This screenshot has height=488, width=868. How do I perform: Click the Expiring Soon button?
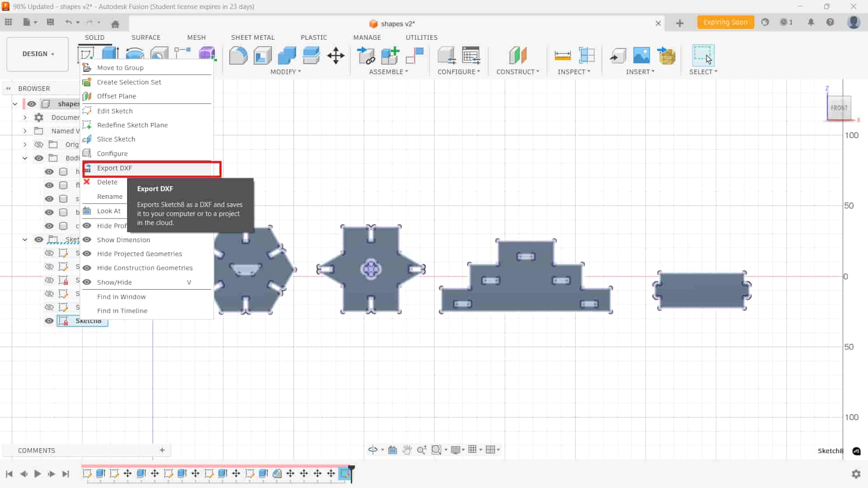725,22
